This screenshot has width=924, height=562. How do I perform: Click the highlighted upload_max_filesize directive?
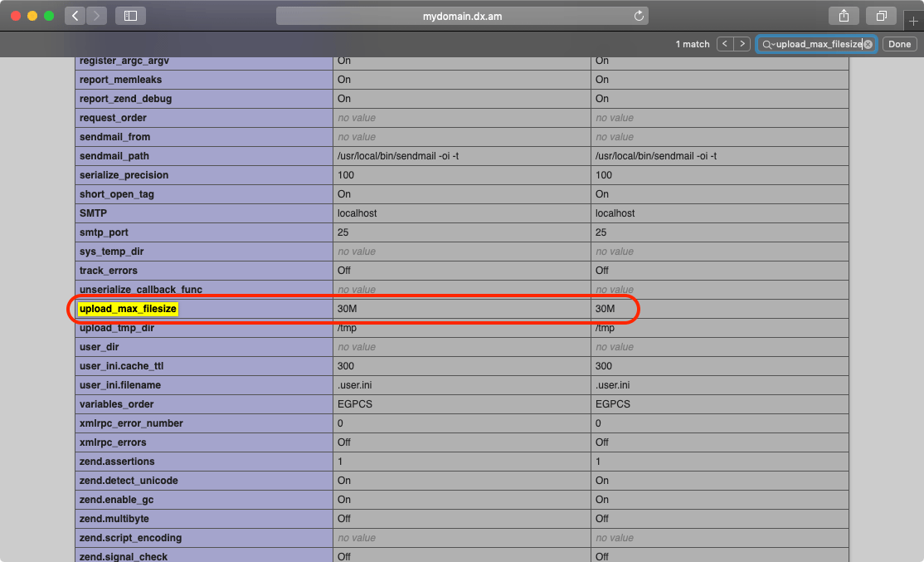pos(128,309)
